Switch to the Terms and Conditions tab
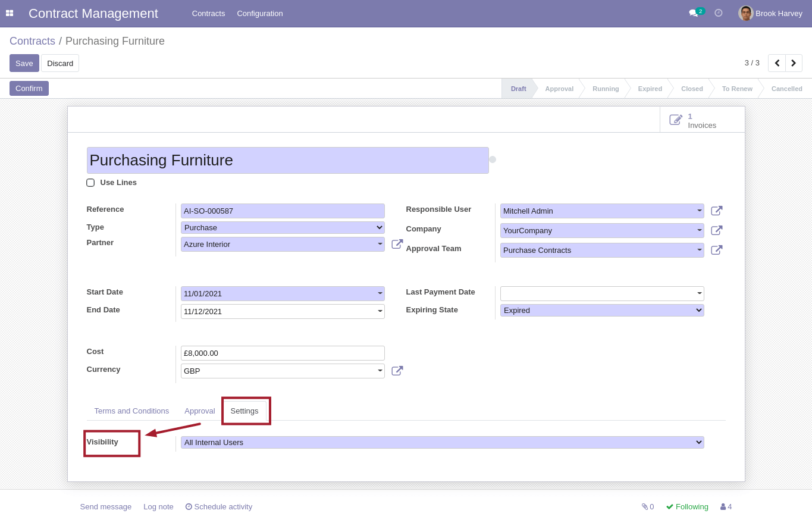 [x=131, y=411]
